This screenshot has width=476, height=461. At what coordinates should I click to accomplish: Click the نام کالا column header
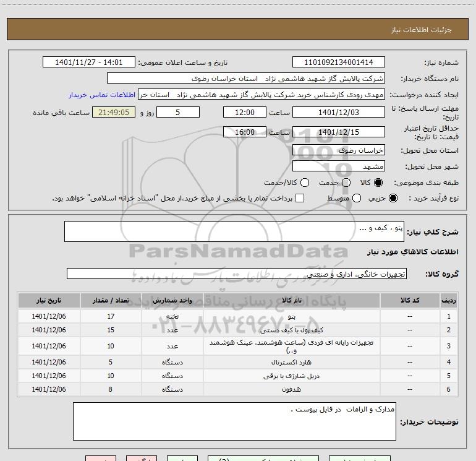pyautogui.click(x=291, y=300)
